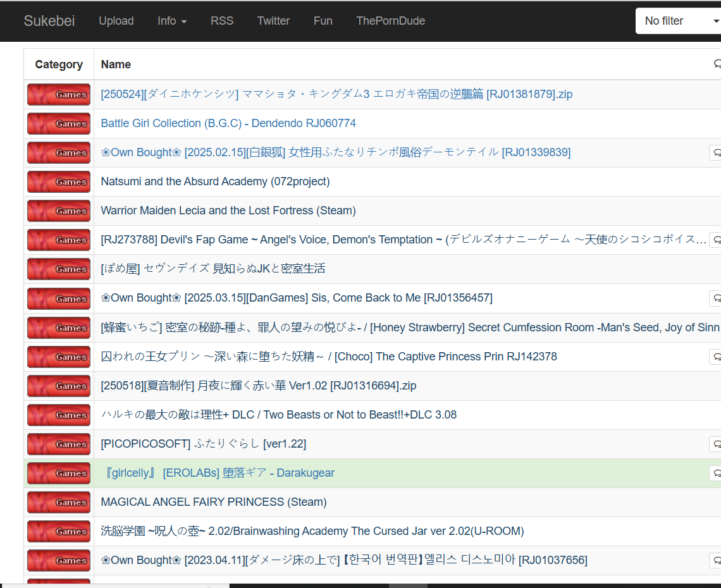Click Games category icon for Captive Princess Prin row
Image resolution: width=721 pixels, height=588 pixels.
[59, 357]
